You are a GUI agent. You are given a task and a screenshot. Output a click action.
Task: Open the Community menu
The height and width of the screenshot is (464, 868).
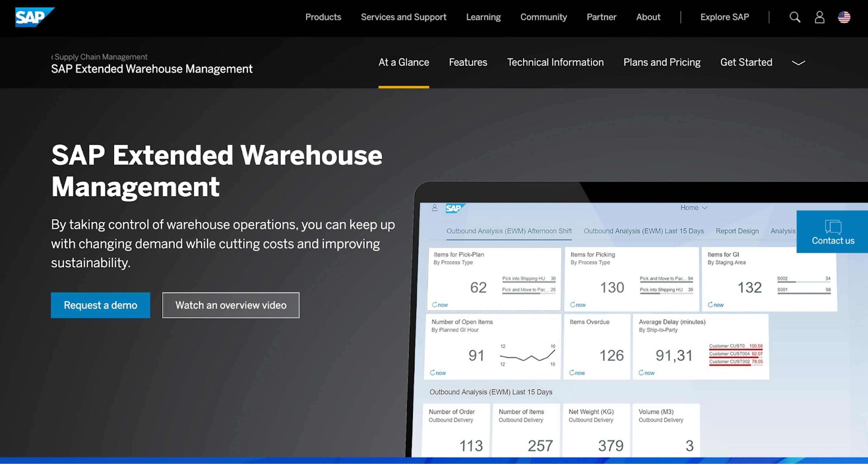click(544, 17)
